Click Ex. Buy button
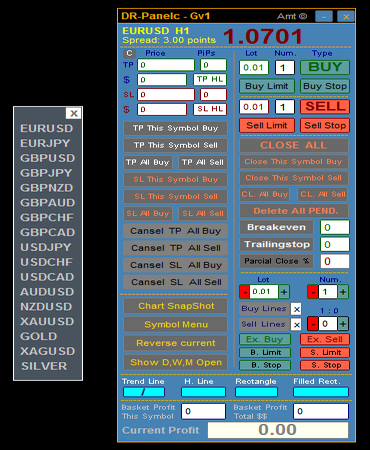Image resolution: width=370 pixels, height=450 pixels. tap(265, 339)
